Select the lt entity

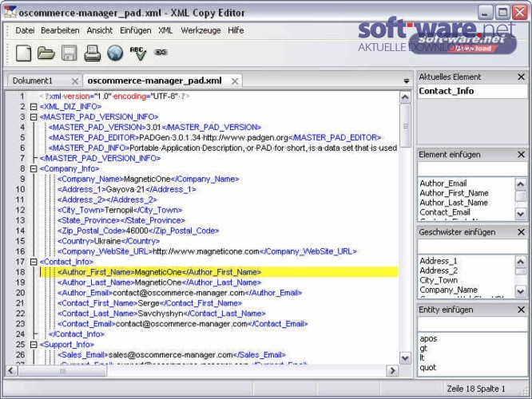[x=422, y=358]
